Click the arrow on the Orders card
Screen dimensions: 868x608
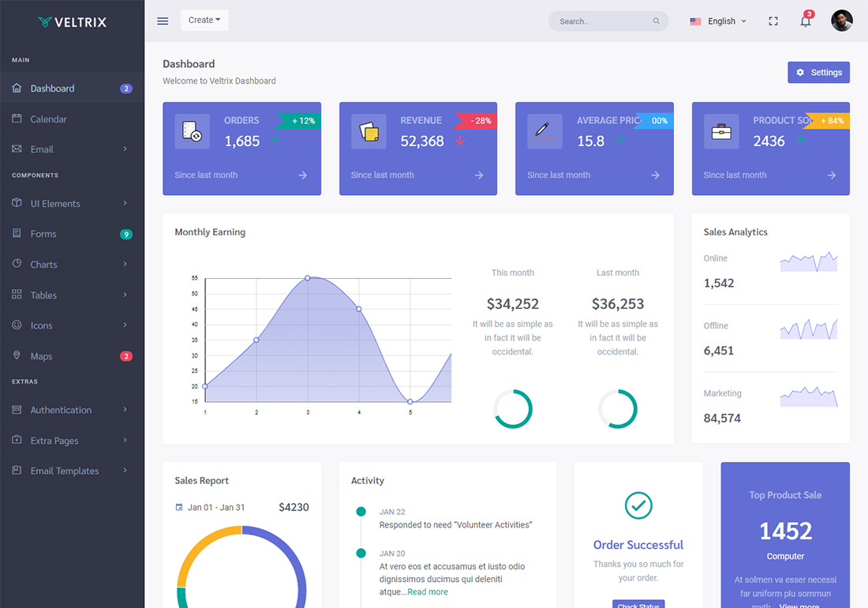pos(303,175)
